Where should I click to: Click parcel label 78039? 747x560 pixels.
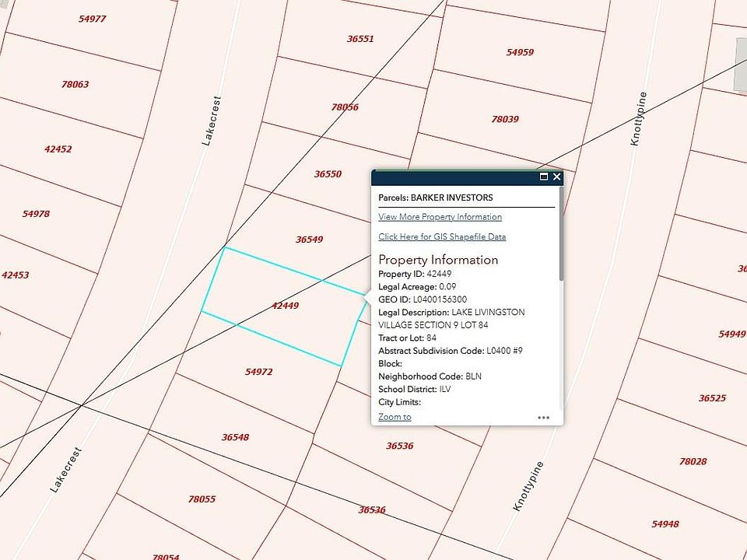[505, 119]
